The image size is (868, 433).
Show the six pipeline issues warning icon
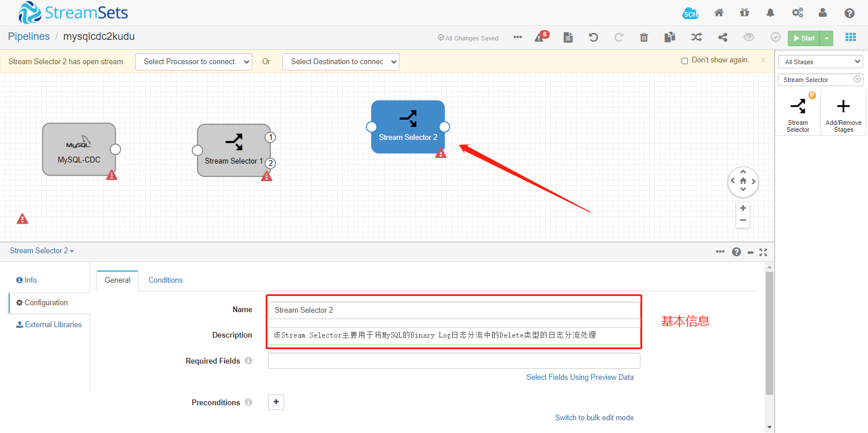point(541,36)
